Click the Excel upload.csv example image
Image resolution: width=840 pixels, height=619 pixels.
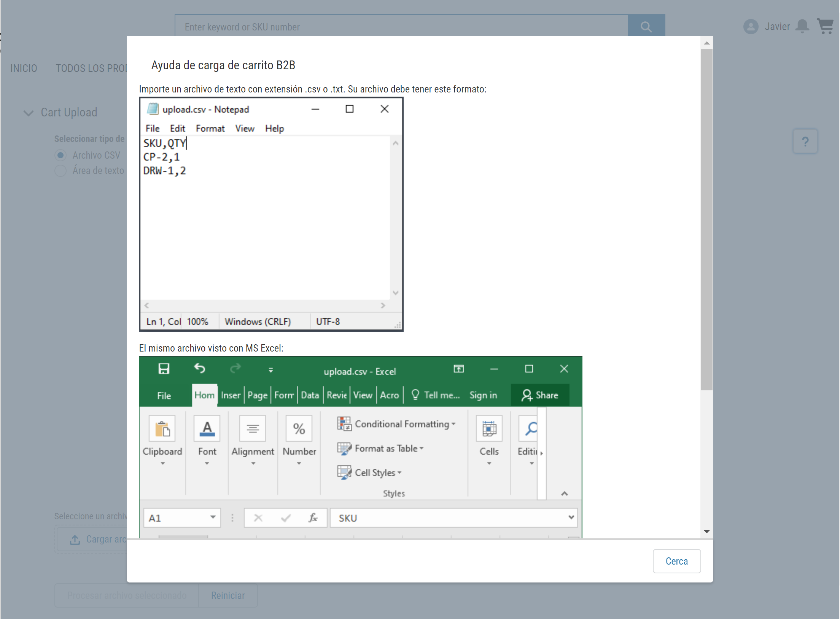[360, 447]
